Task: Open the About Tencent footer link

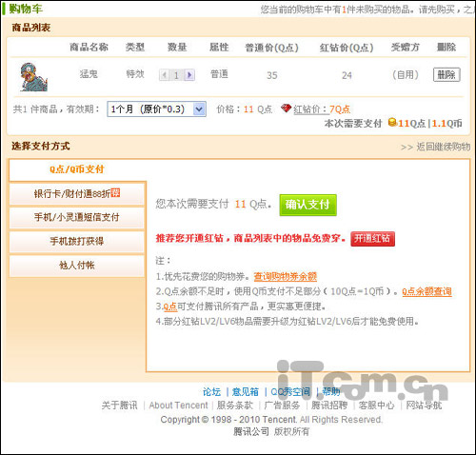Action: (178, 406)
